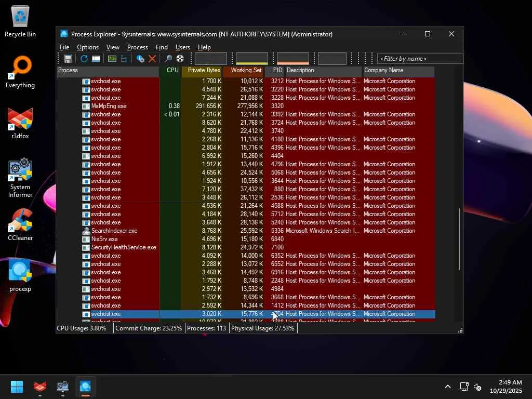Select the svchost.exe row with PID 3212

(246, 81)
